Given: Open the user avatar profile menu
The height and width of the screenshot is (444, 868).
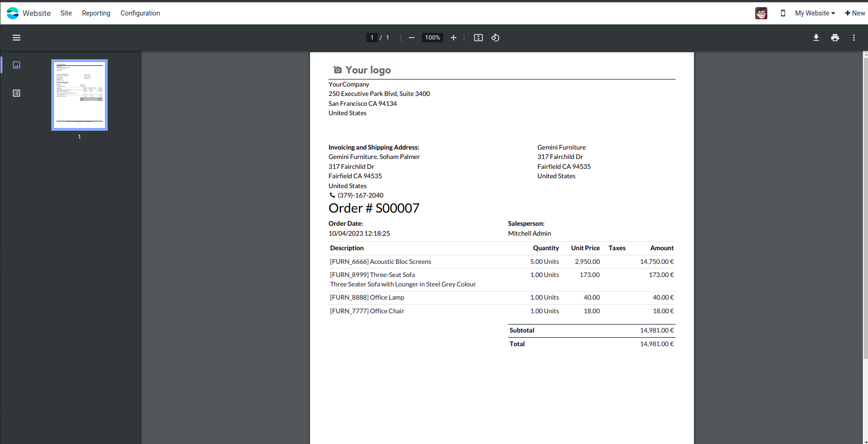Looking at the screenshot, I should pyautogui.click(x=761, y=13).
